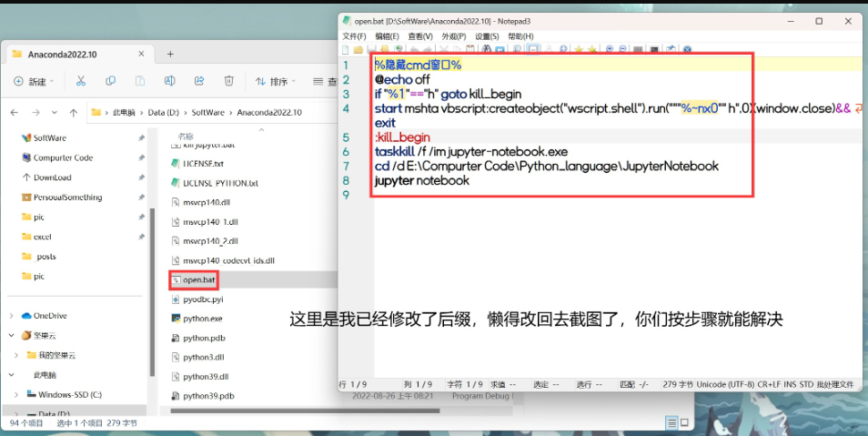Click the back arrow in Explorer navigation
868x436 pixels.
(13, 113)
